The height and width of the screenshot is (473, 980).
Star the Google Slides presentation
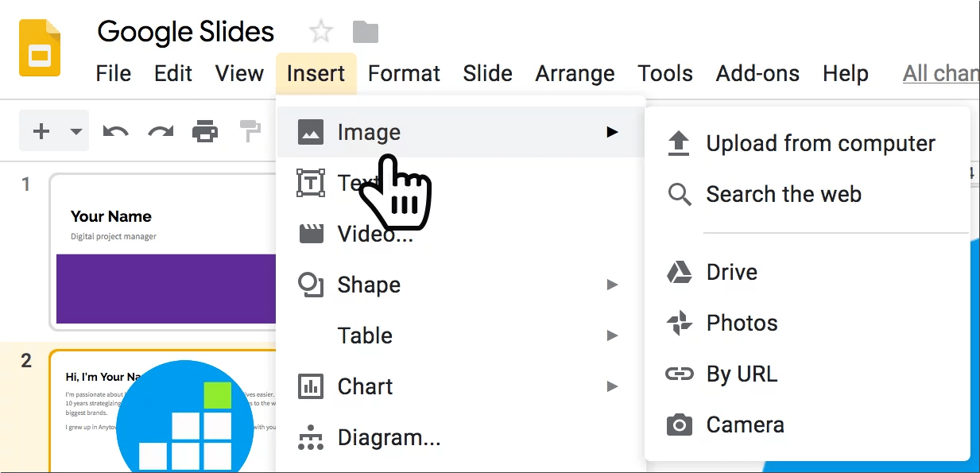[321, 33]
